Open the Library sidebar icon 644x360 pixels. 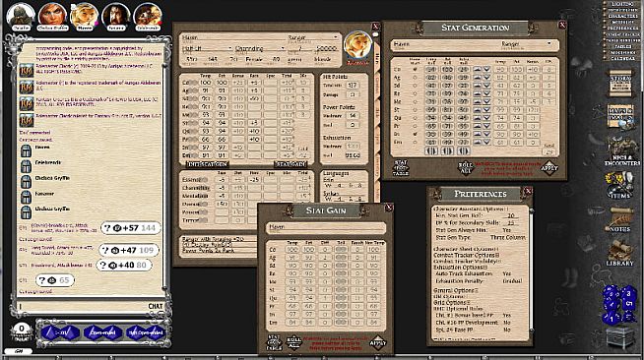click(619, 254)
